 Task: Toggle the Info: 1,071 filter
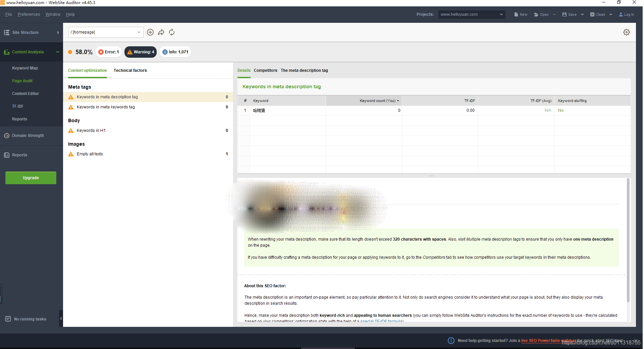(x=175, y=52)
